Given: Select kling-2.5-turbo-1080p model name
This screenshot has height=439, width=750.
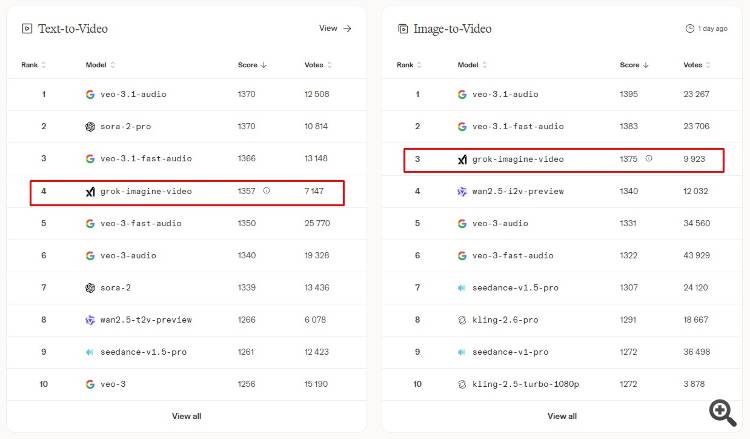Looking at the screenshot, I should (x=526, y=384).
